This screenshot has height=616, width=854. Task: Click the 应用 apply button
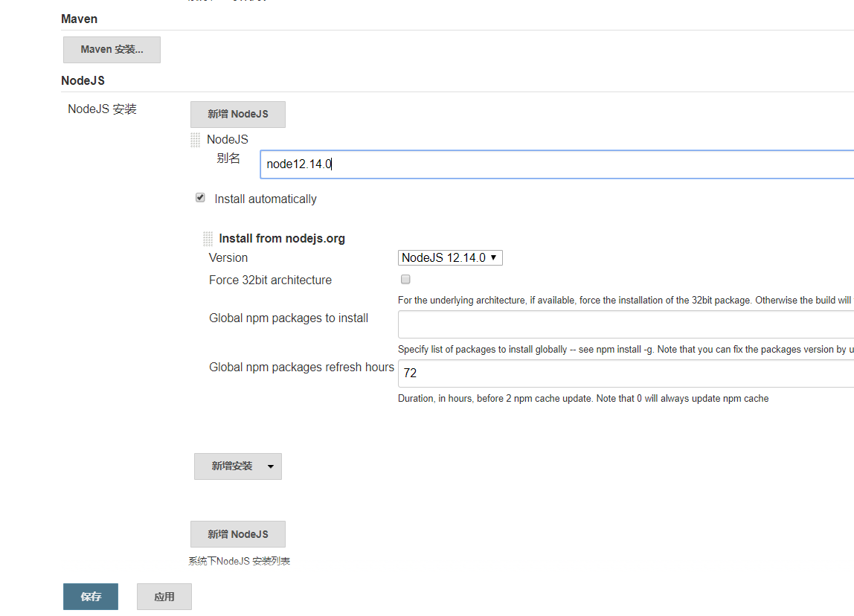164,597
